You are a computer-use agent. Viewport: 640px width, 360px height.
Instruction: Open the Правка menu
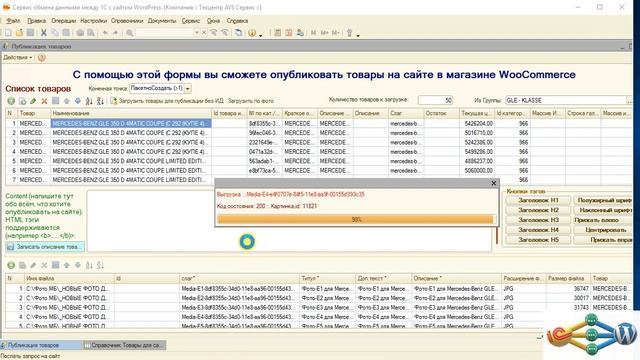coord(36,21)
